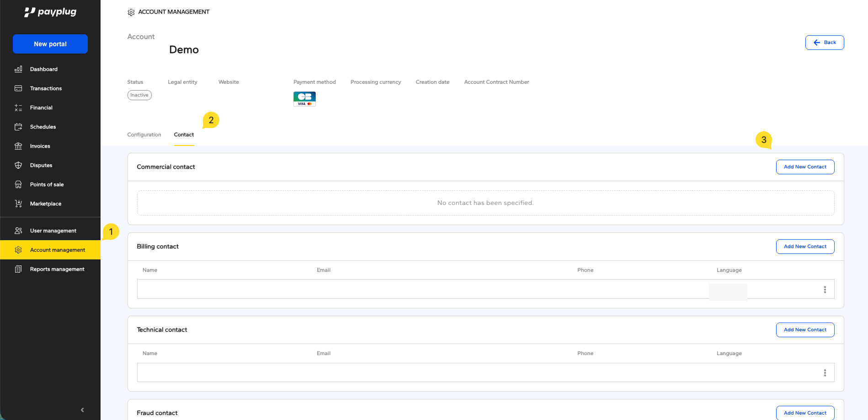The width and height of the screenshot is (868, 420).
Task: Click the Disputes shield icon
Action: pyautogui.click(x=18, y=165)
